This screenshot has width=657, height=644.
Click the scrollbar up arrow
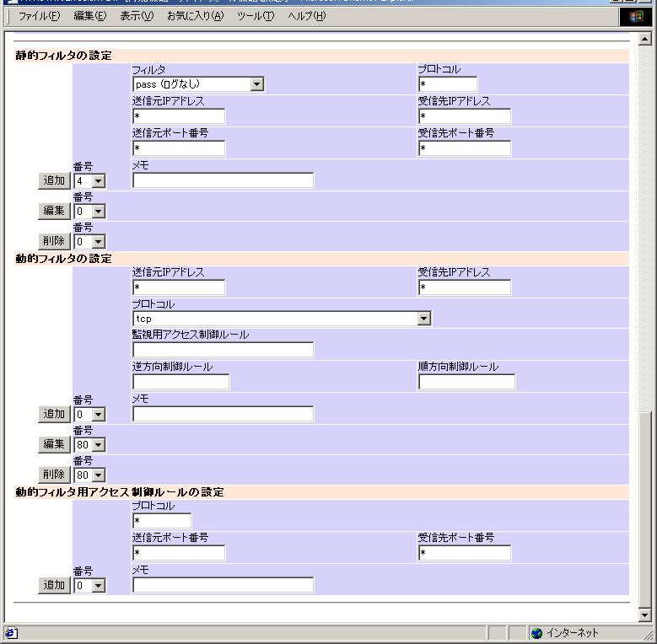(x=645, y=40)
